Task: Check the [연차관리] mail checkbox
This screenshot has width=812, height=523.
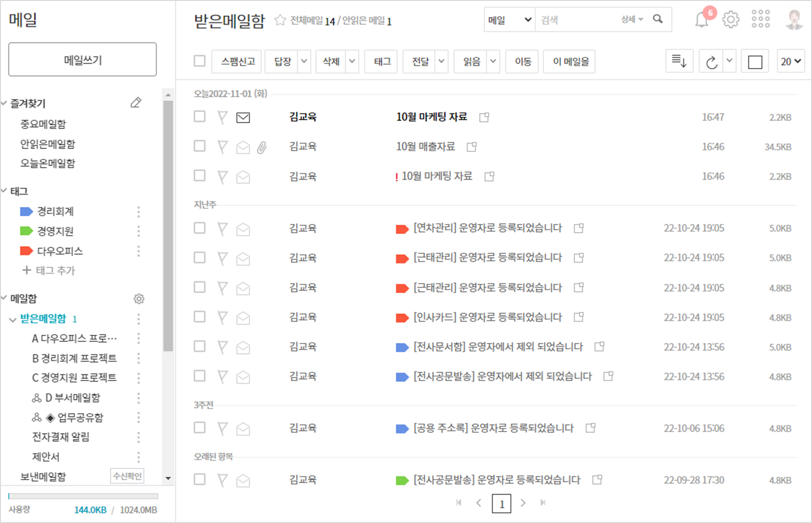Action: (199, 228)
